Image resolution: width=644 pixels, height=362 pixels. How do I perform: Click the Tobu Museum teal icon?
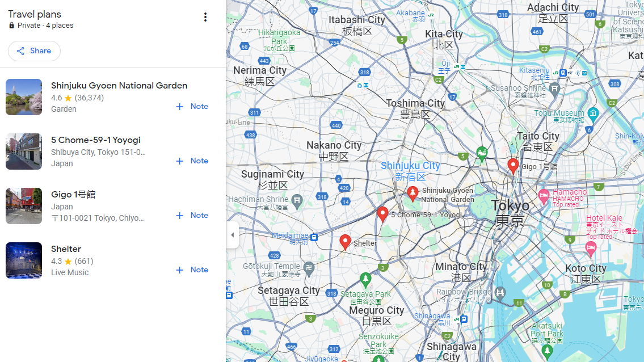[x=593, y=114]
